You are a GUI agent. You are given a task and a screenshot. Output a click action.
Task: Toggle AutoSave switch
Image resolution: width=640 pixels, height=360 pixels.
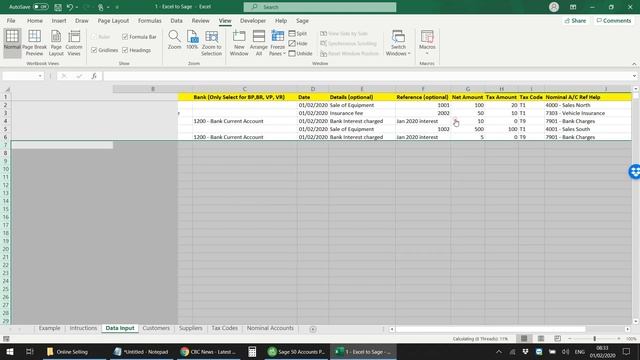(40, 7)
